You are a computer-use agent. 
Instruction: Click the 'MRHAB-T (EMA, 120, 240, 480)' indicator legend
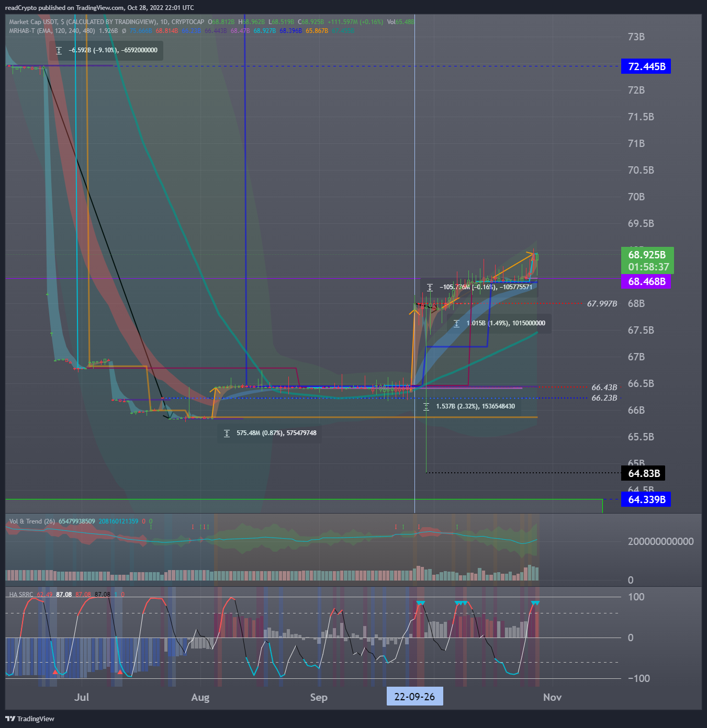[52, 31]
